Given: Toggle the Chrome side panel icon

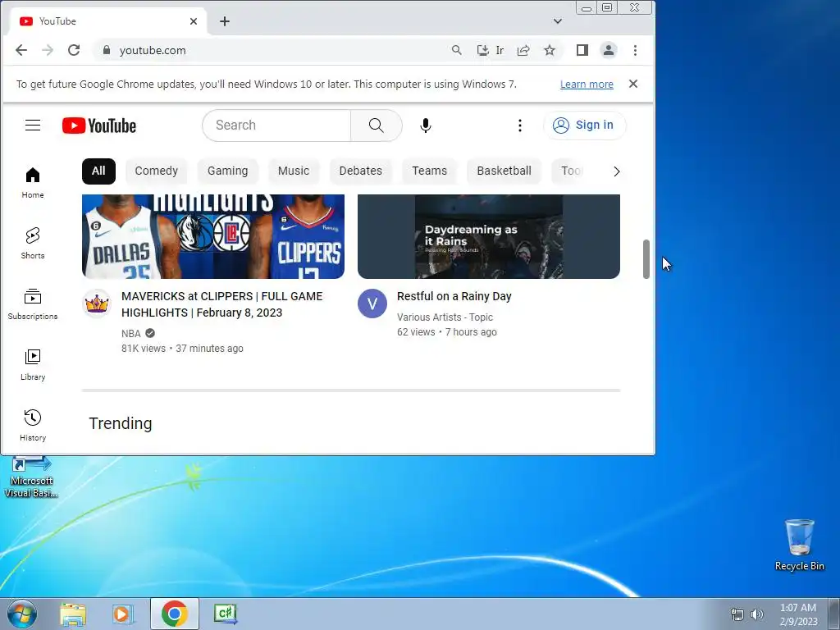Looking at the screenshot, I should coord(582,50).
